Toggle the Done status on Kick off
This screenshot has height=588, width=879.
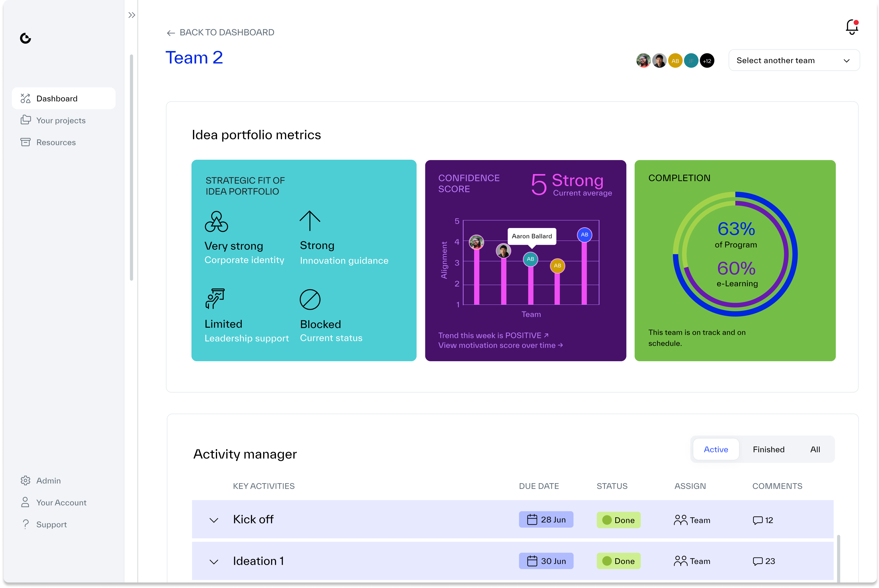pos(618,520)
